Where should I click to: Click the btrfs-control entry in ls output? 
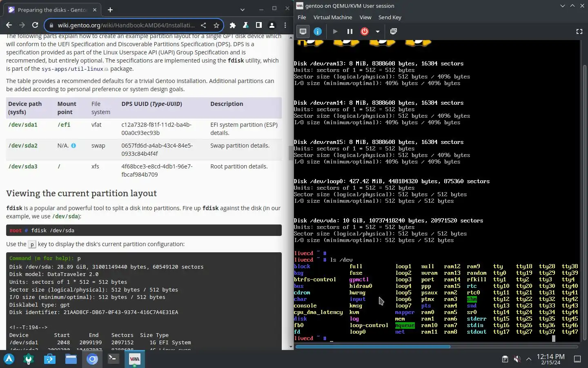pos(315,280)
